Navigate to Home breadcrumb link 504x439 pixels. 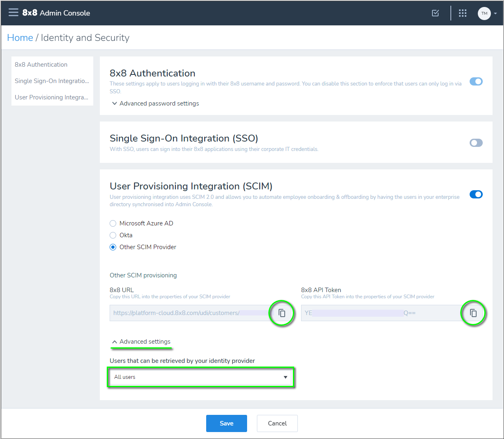click(x=20, y=38)
